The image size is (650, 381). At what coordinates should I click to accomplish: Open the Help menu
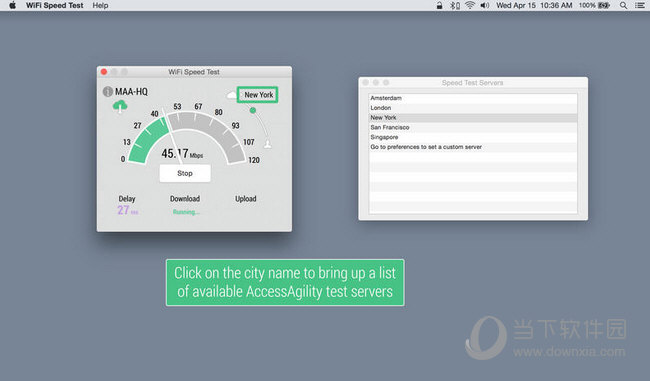(100, 5)
